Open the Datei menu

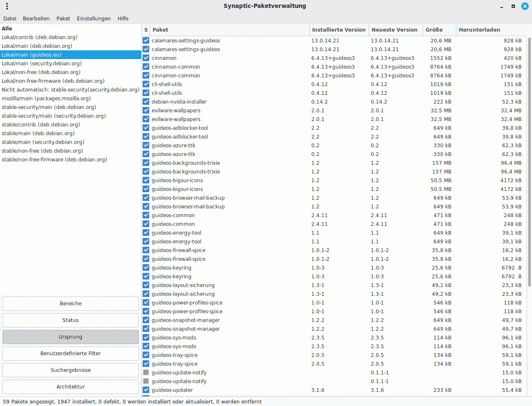pos(10,18)
